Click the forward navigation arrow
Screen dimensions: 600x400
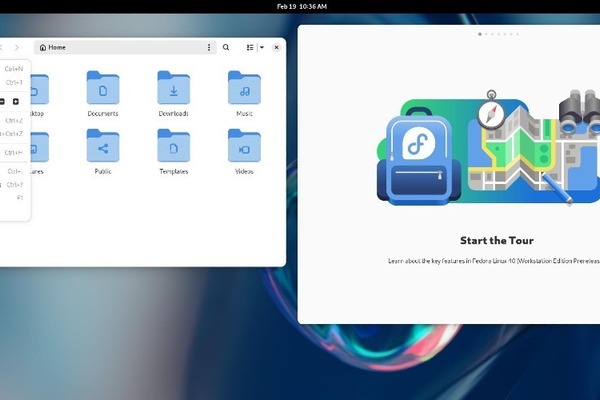[x=17, y=47]
